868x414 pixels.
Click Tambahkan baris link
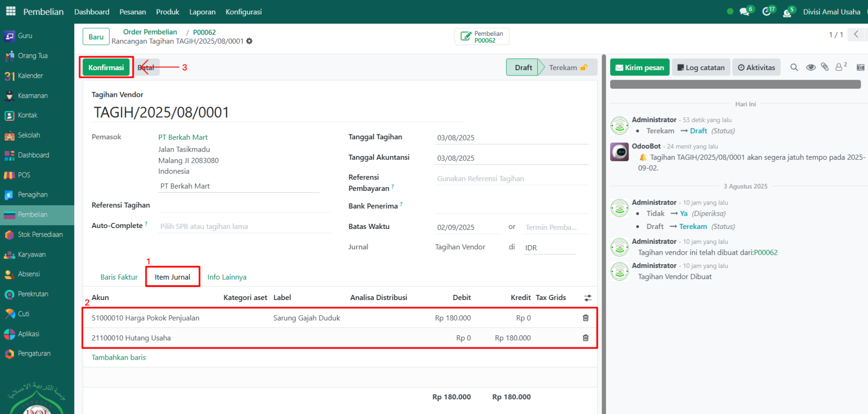(119, 357)
